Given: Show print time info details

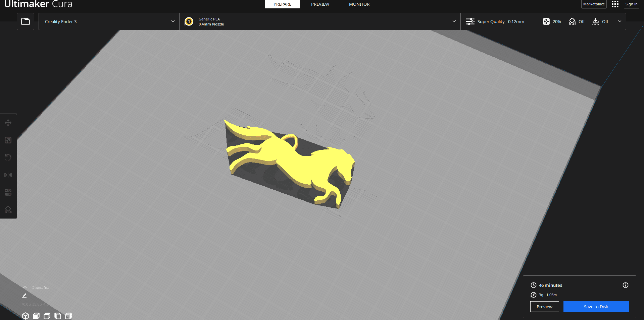Looking at the screenshot, I should (626, 285).
